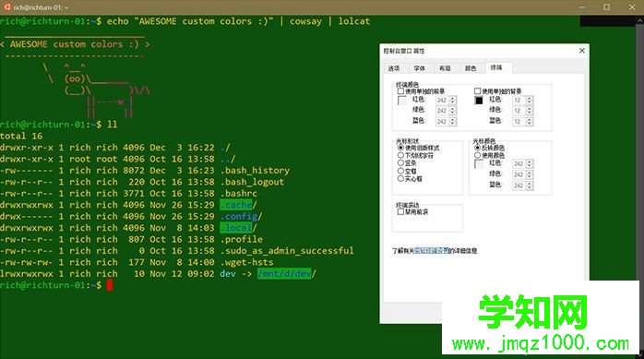Select the 反转颜色 cursor color option
644x359 pixels.
(477, 148)
